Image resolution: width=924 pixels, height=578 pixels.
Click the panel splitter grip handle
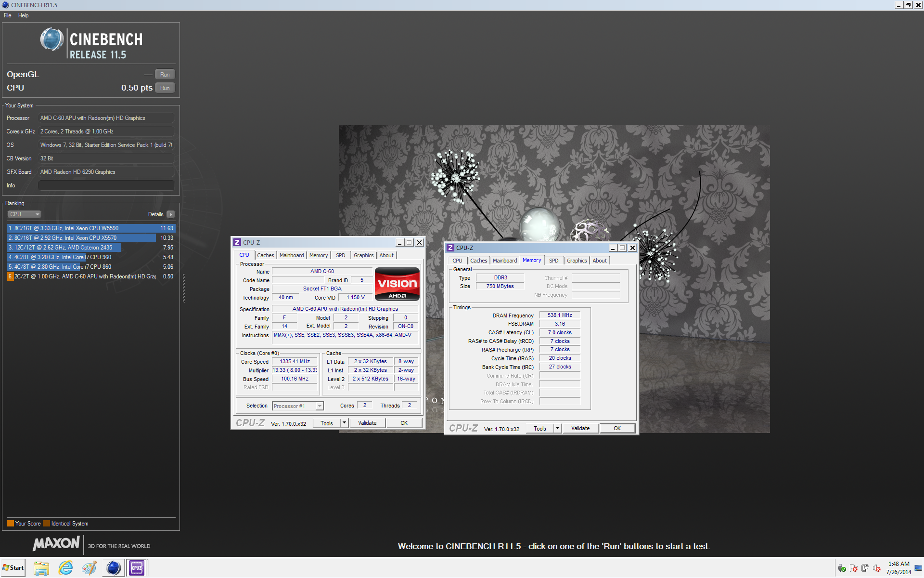(184, 288)
